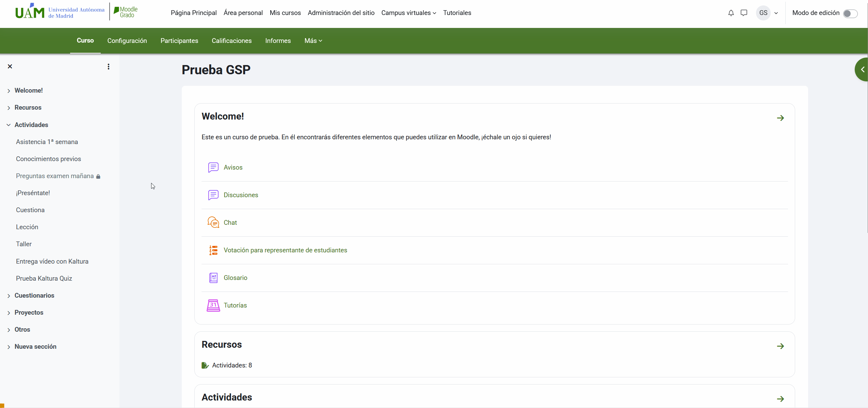
Task: Open the block drawer arrow tab
Action: pos(862,69)
